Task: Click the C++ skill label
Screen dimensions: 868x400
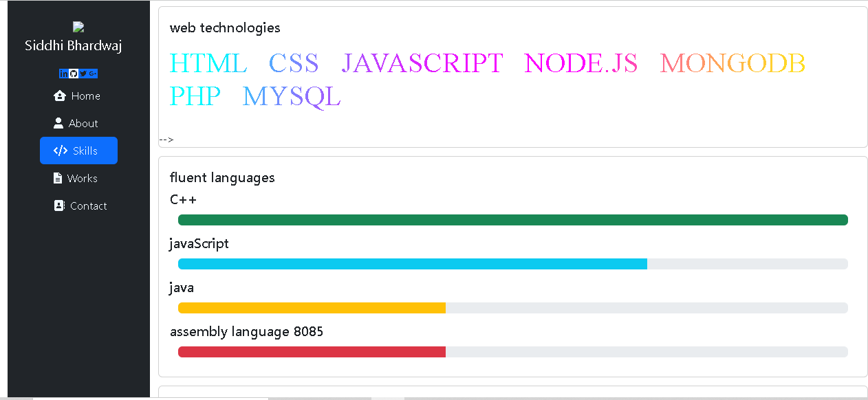Action: pos(183,200)
